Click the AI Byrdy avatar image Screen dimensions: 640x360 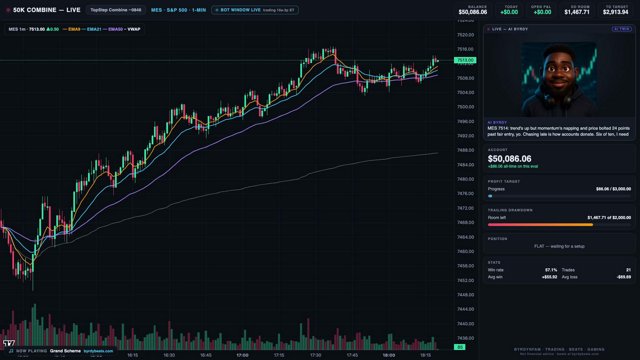pos(559,79)
